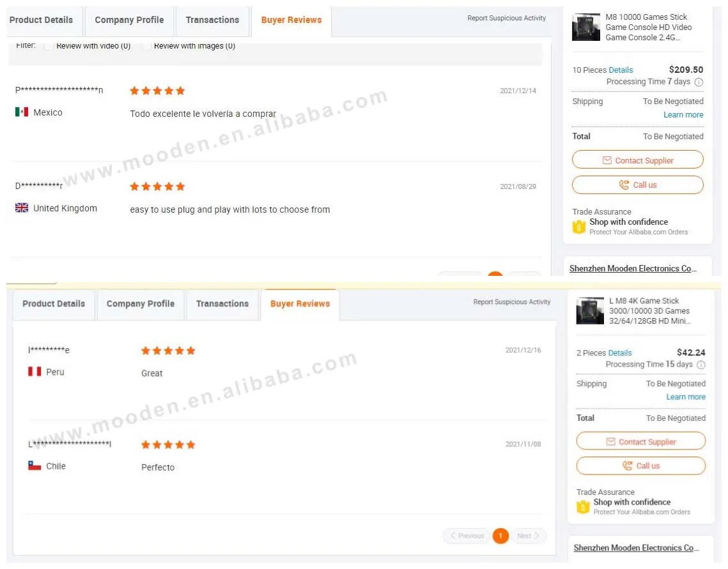
Task: Click the processing time info icon for 15 days
Action: pyautogui.click(x=701, y=365)
